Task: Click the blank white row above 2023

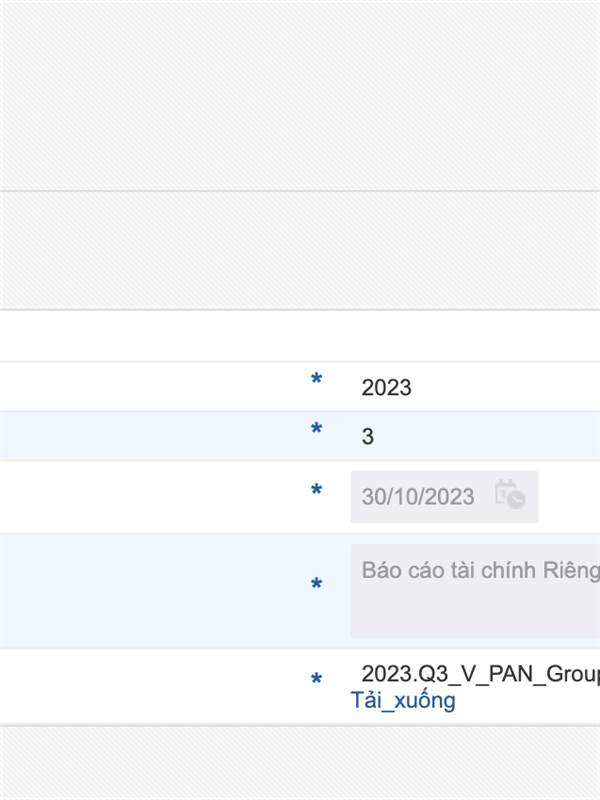Action: [x=300, y=336]
